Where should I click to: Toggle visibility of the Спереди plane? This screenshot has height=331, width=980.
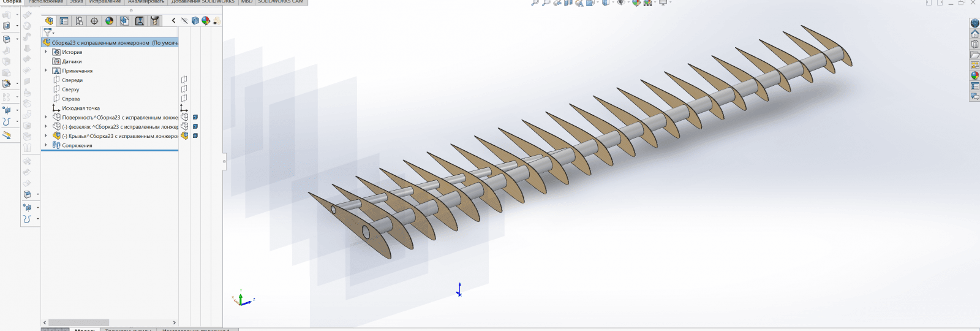tap(184, 80)
